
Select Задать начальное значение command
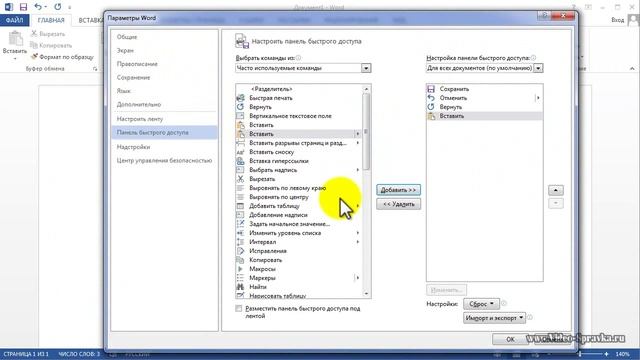pos(298,224)
